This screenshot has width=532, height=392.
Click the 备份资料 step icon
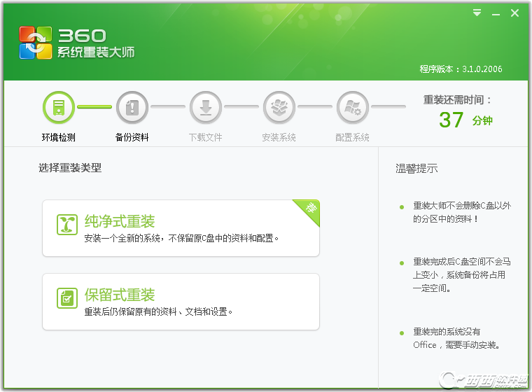[132, 108]
